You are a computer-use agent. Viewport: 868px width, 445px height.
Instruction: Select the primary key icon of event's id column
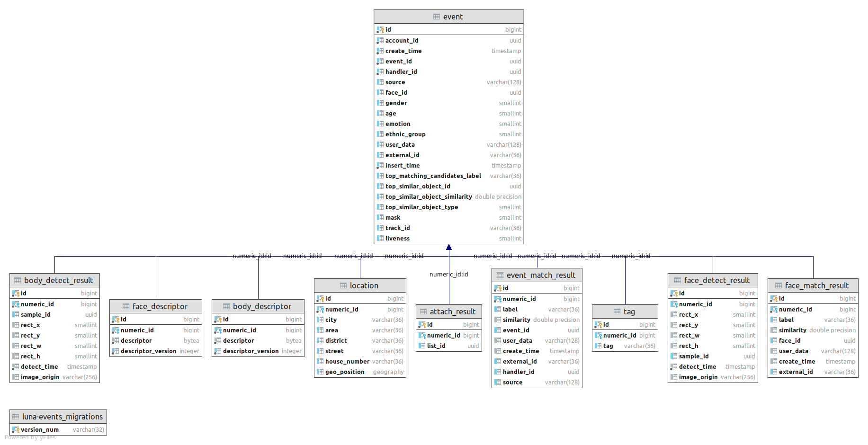coord(380,29)
